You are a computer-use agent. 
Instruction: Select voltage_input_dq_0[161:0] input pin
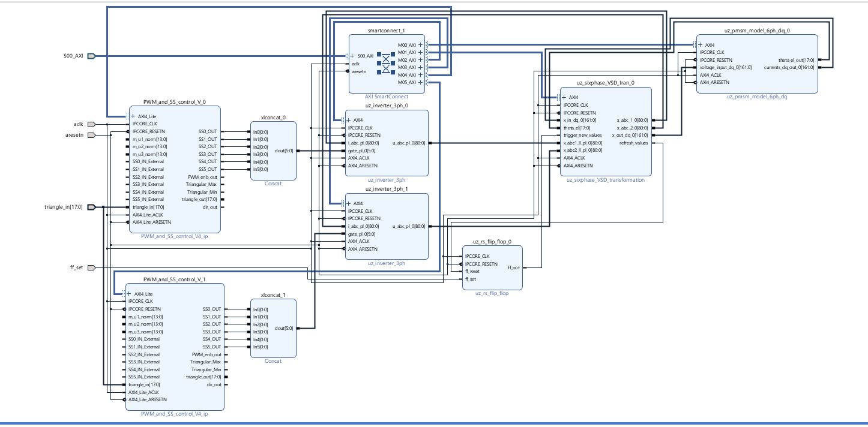[725, 67]
